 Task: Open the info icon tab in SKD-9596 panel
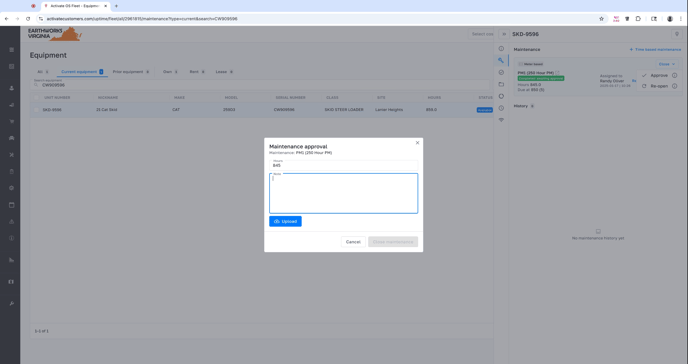[501, 49]
